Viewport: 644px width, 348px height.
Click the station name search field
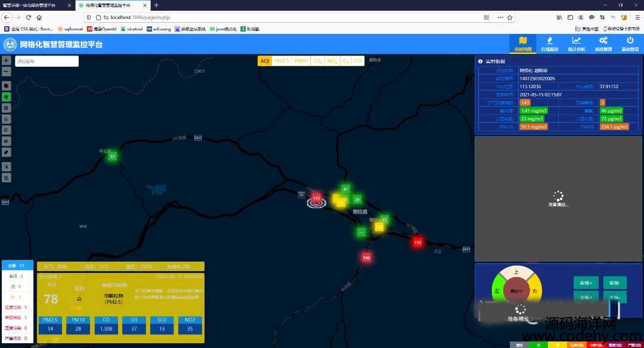coord(47,61)
